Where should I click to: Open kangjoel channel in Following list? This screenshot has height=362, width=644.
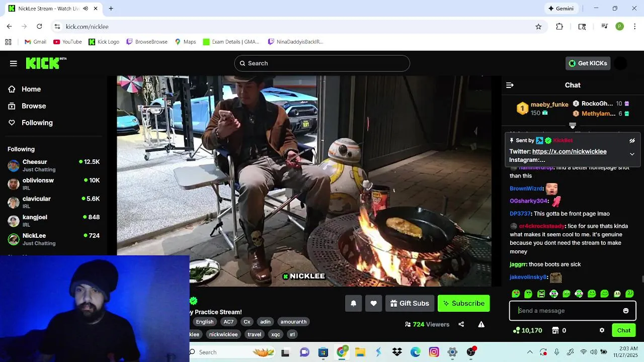tap(54, 221)
